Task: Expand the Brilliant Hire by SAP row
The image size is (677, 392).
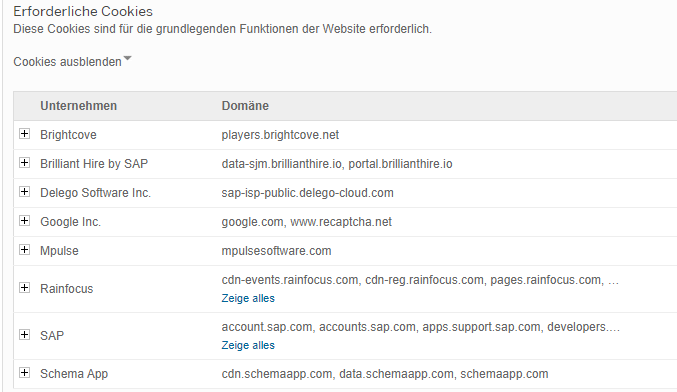Action: coord(25,163)
